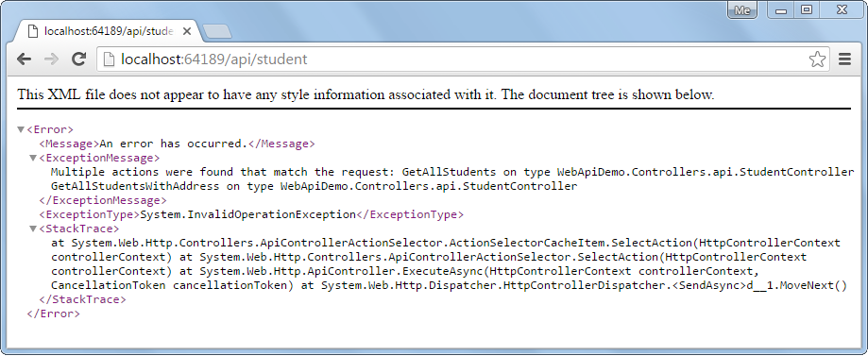Click the ExceptionType opening tag
The image size is (868, 356).
[x=89, y=214]
